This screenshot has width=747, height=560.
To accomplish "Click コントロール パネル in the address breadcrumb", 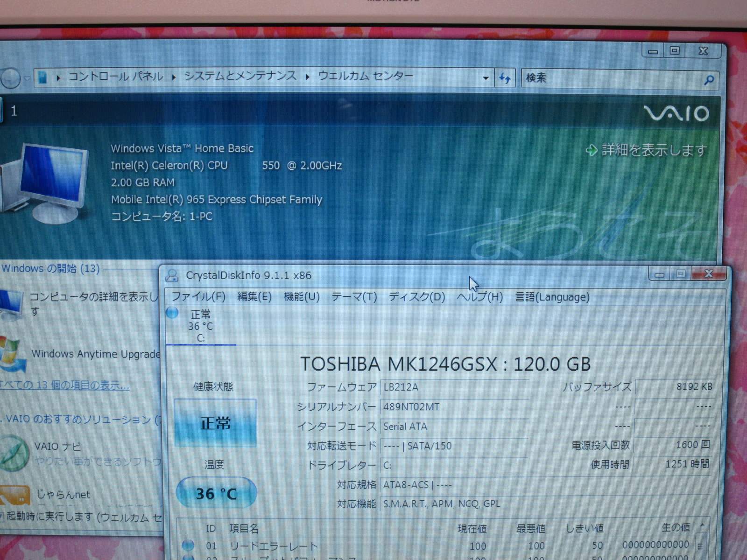I will pyautogui.click(x=116, y=76).
